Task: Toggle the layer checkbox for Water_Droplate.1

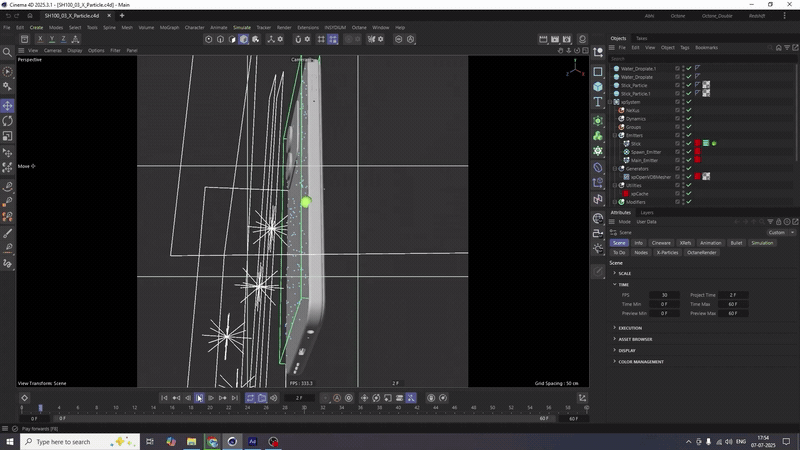Action: coord(678,69)
